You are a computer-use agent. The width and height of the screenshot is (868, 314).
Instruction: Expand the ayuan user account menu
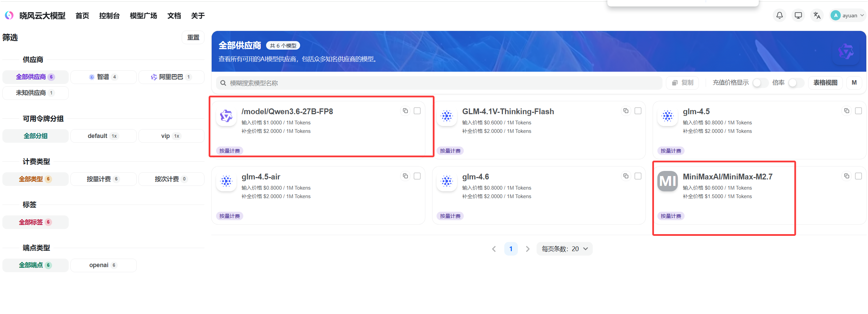[x=848, y=15]
